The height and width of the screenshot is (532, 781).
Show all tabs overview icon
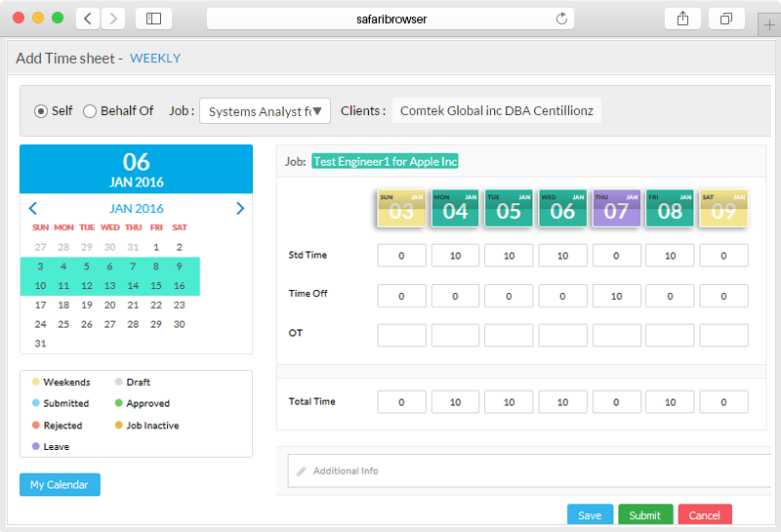click(x=726, y=19)
